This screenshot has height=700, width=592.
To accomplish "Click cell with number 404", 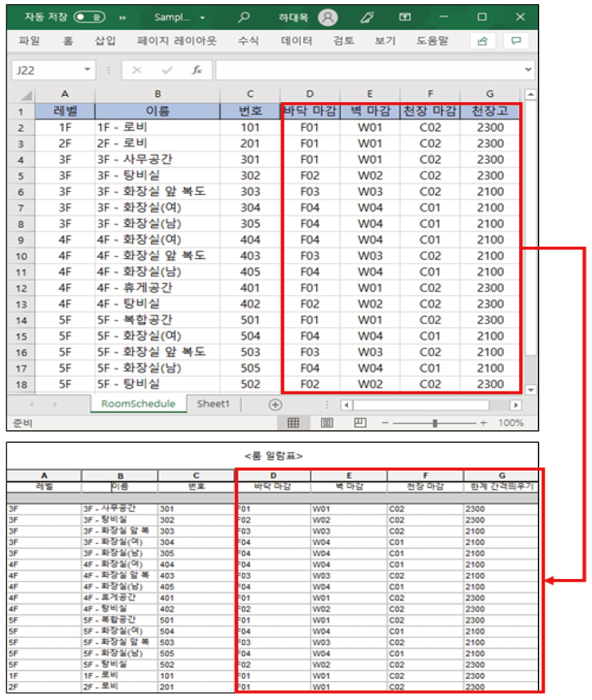I will [250, 240].
